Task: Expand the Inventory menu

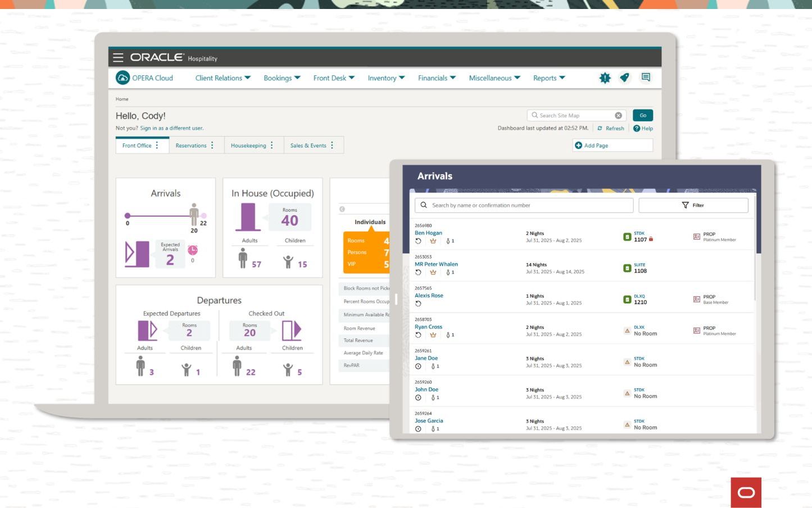Action: [386, 78]
